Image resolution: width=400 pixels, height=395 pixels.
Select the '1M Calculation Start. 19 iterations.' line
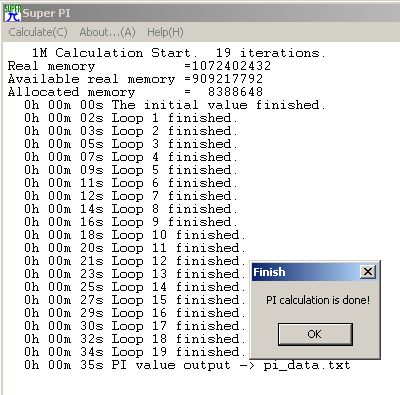click(x=179, y=53)
